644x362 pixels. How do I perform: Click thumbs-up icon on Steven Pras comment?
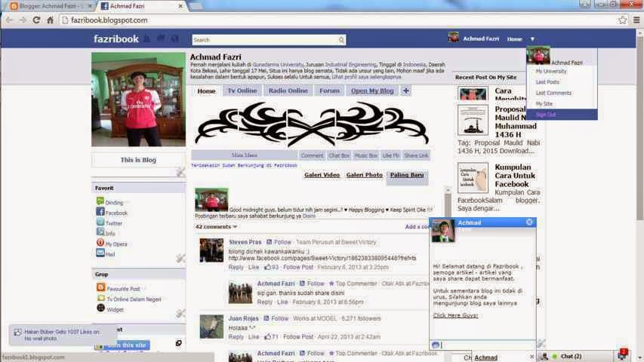267,267
